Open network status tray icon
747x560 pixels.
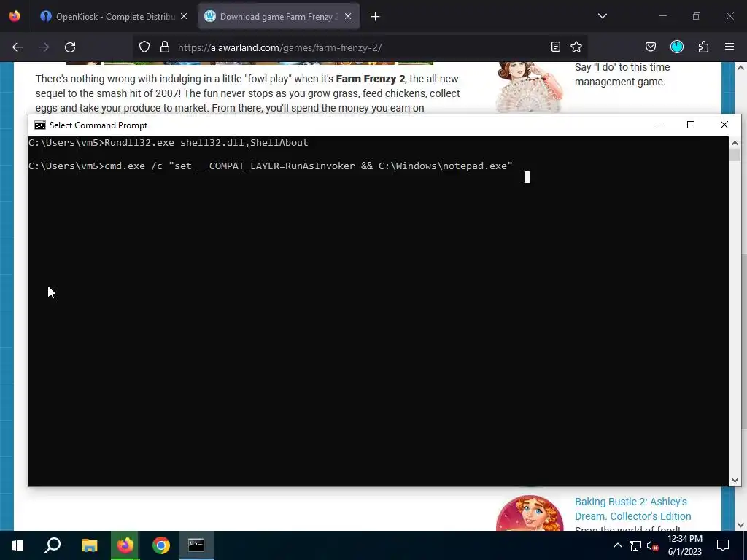pos(635,545)
